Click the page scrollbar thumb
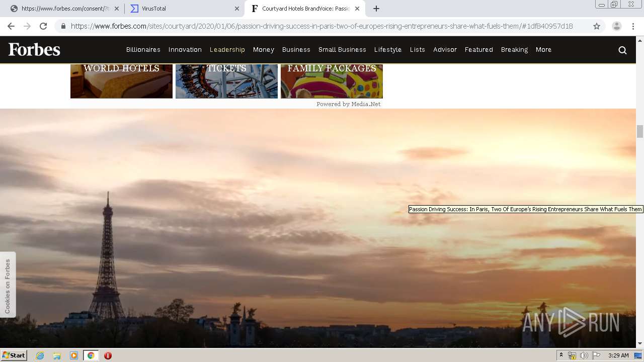Image resolution: width=644 pixels, height=362 pixels. tap(640, 131)
